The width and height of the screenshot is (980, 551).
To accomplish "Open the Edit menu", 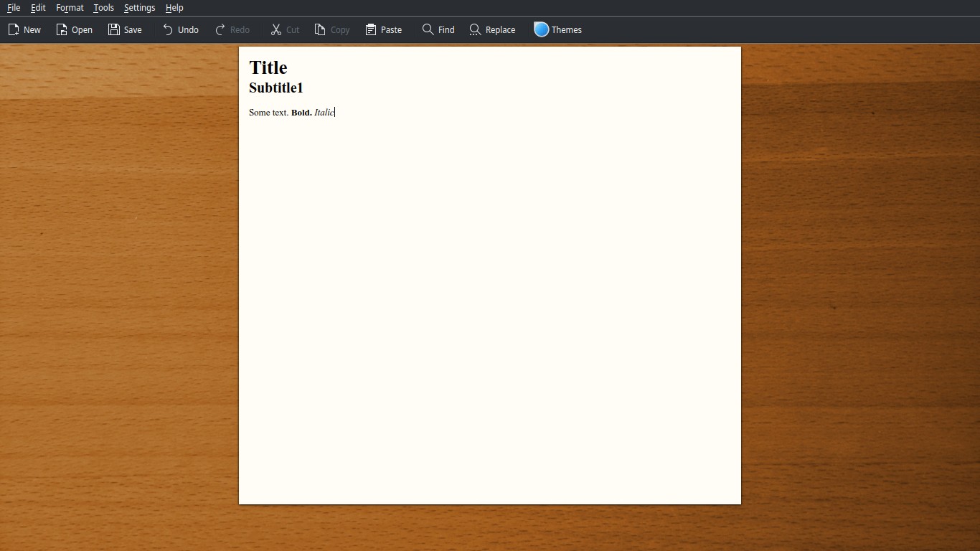I will [x=38, y=8].
